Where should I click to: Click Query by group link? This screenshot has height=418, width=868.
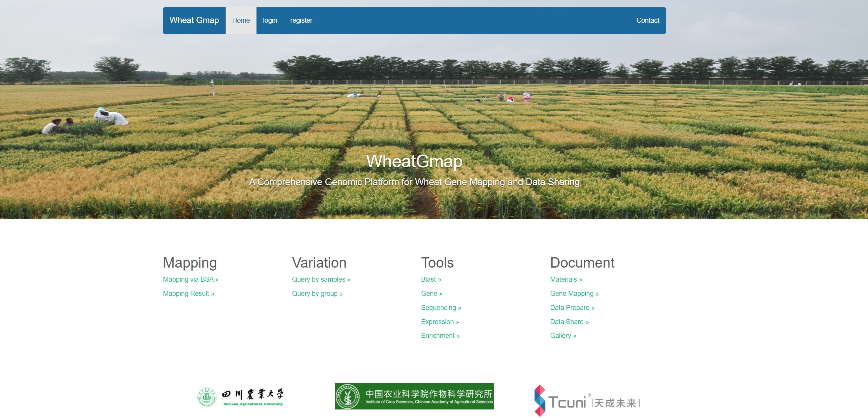317,293
